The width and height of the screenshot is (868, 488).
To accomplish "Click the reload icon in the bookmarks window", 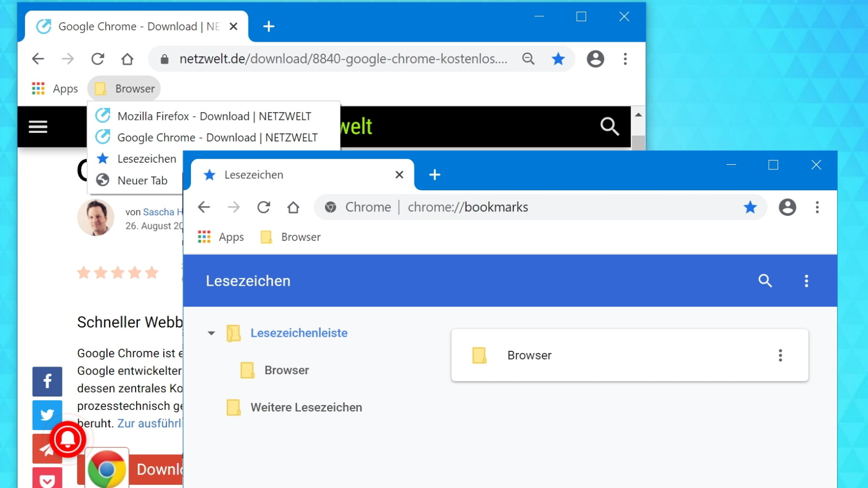I will click(x=264, y=207).
